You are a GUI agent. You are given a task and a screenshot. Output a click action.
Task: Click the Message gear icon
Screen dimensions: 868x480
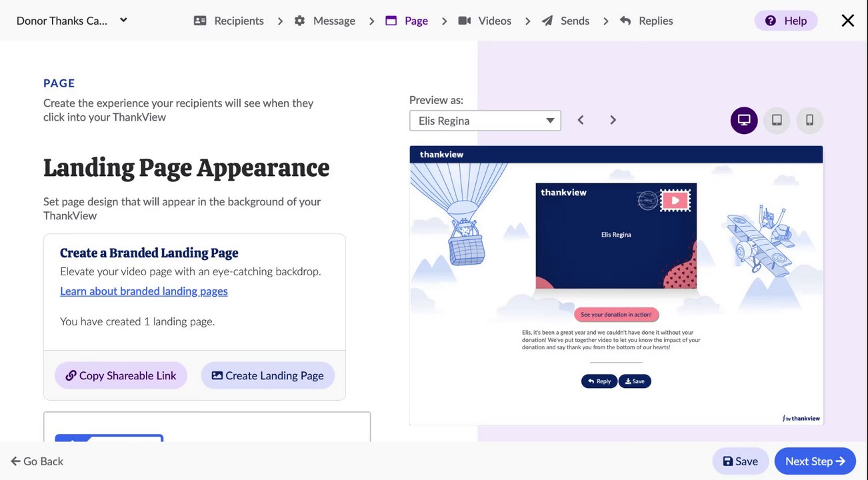pos(300,21)
